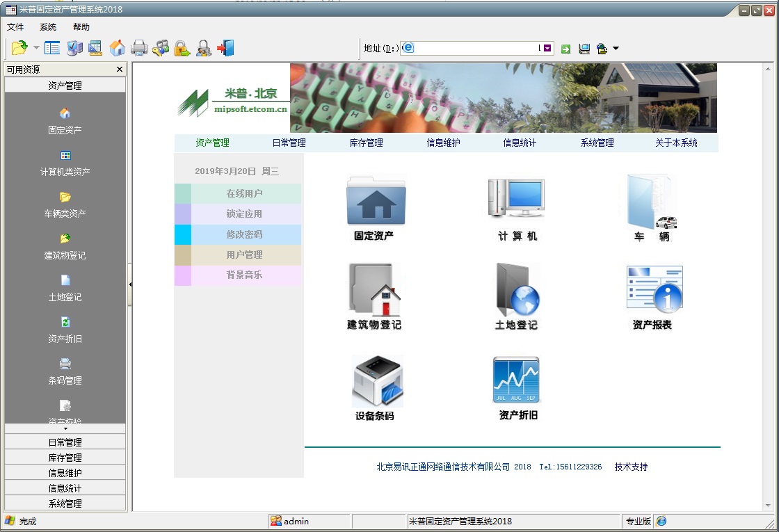Click the home icon in the toolbar
The image size is (779, 532).
[118, 48]
